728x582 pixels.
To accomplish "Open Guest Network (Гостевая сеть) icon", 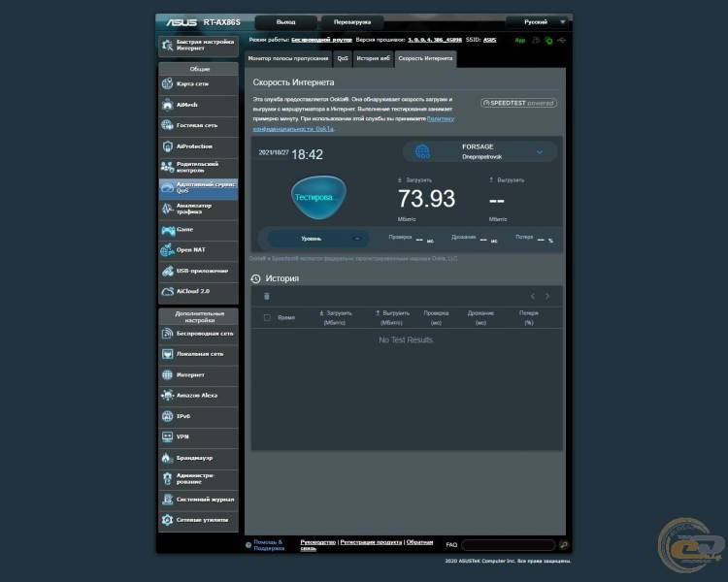I will pyautogui.click(x=167, y=125).
